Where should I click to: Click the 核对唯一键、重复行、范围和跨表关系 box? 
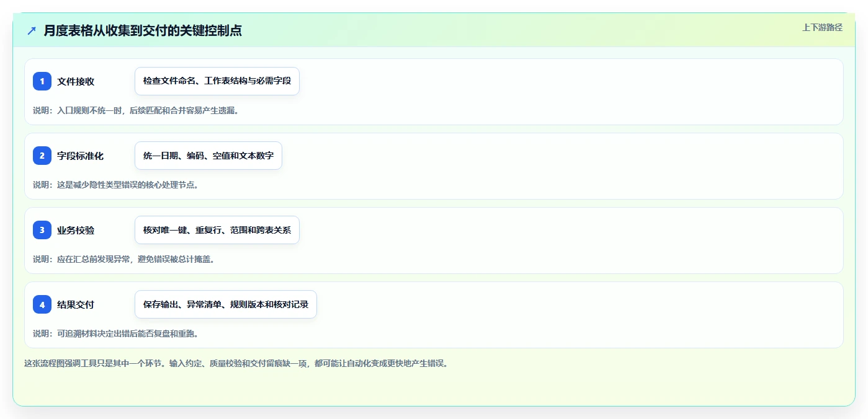click(x=217, y=230)
